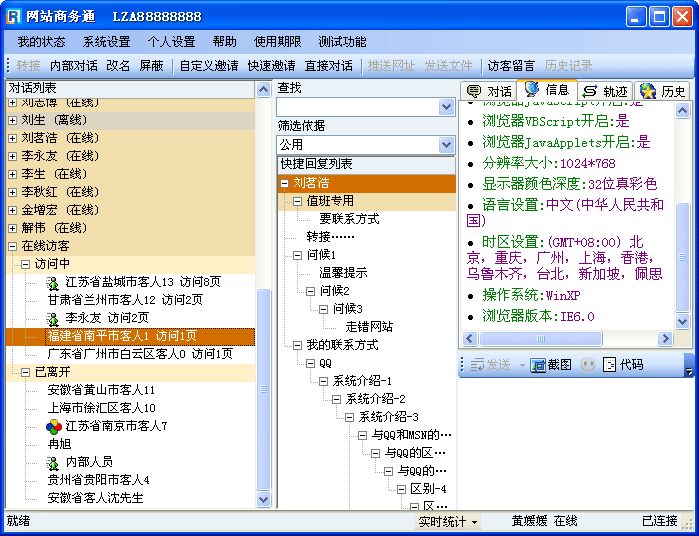Select 上海市徐汇区客人10 entry
The height and width of the screenshot is (536, 699).
pos(101,408)
